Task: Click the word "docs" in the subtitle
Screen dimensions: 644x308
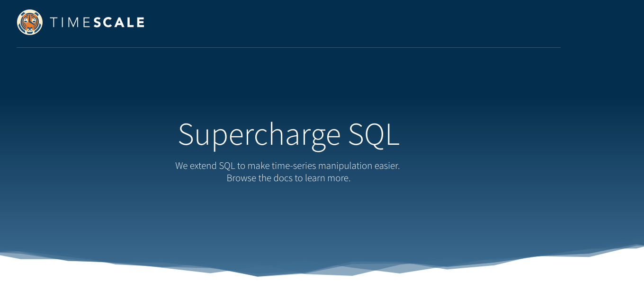Action: click(x=283, y=178)
